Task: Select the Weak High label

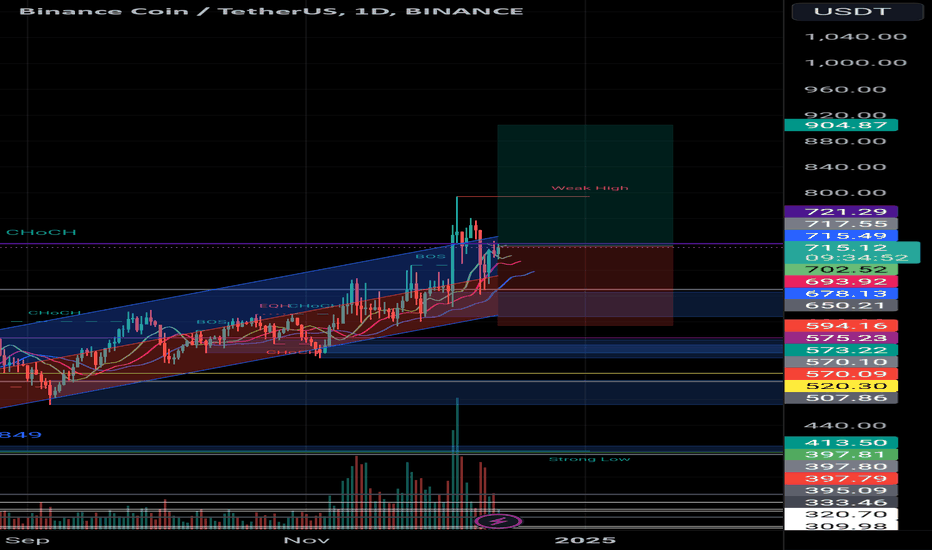Action: [x=590, y=188]
